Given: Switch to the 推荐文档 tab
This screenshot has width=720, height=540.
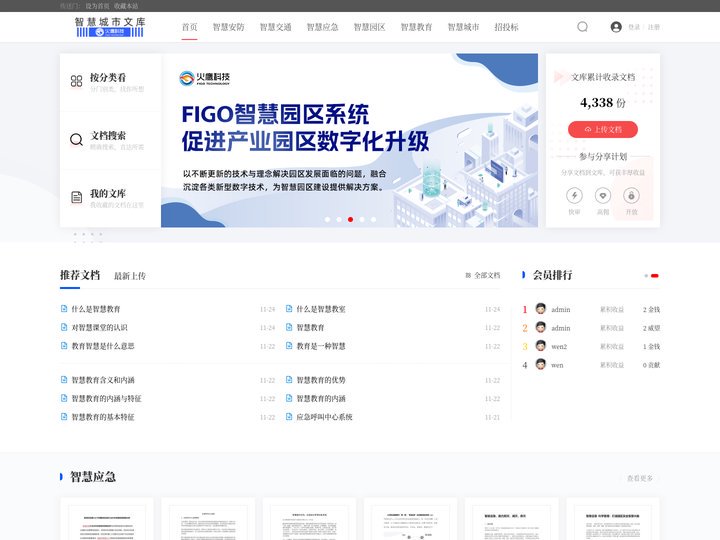Looking at the screenshot, I should 80,275.
